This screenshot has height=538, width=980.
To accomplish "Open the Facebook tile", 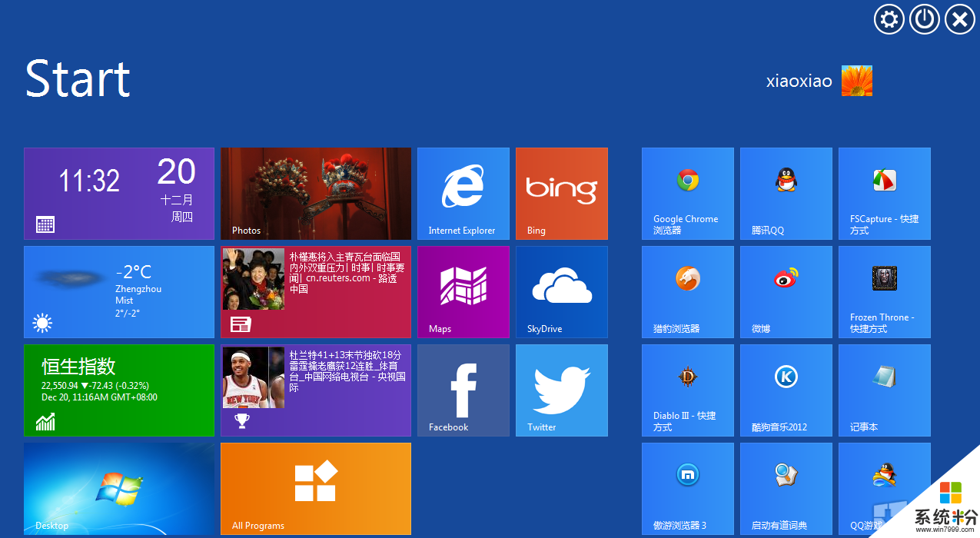I will click(463, 390).
